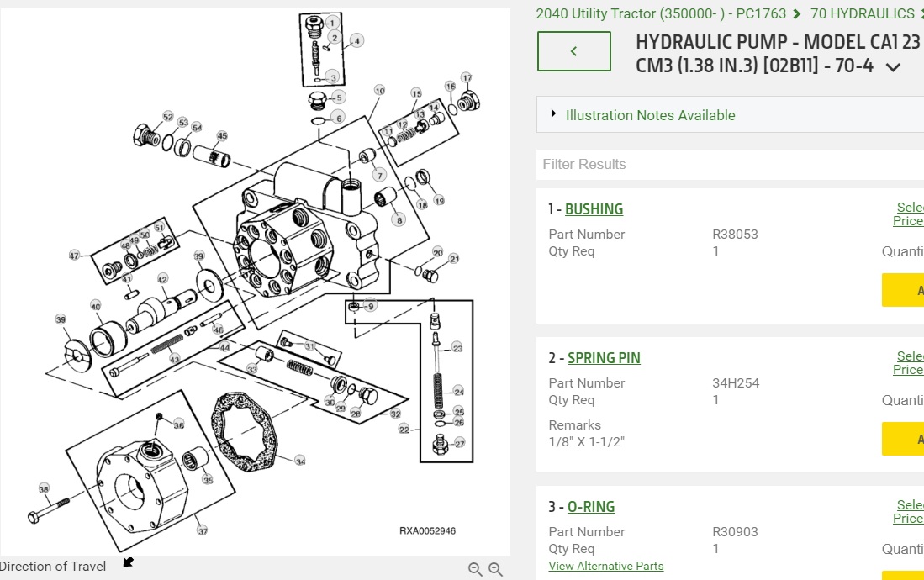Select callout 21 in the diagram
This screenshot has width=924, height=580.
[x=454, y=259]
